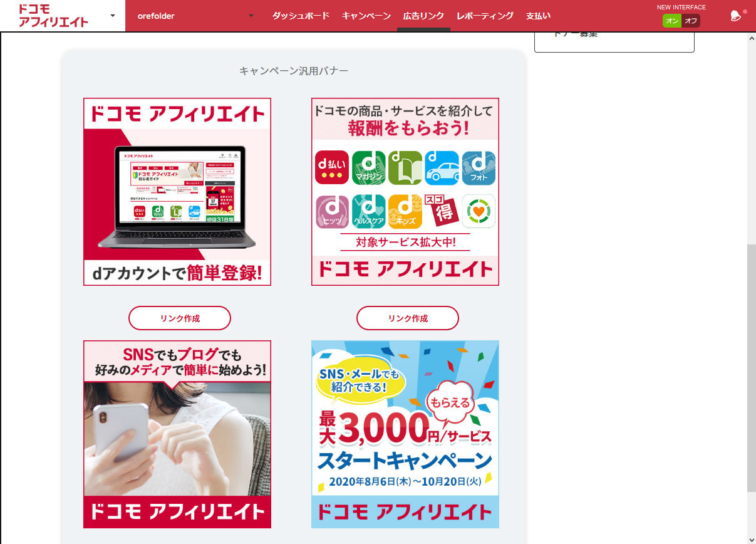This screenshot has height=544, width=756.
Task: Click the dフォト icon
Action: point(479,168)
